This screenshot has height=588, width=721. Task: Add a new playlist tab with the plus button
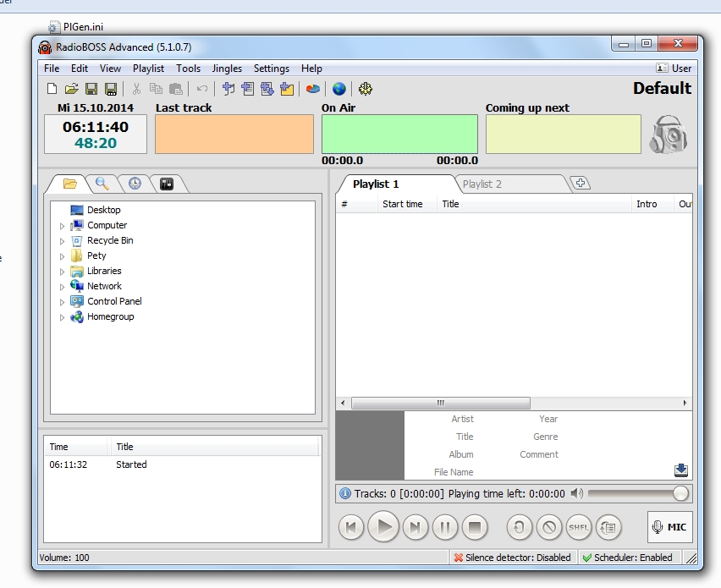point(581,183)
